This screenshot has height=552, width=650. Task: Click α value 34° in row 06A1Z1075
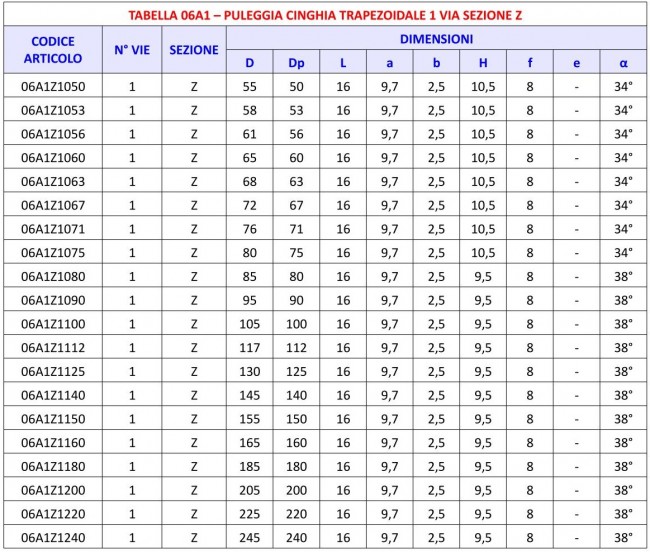coord(623,253)
